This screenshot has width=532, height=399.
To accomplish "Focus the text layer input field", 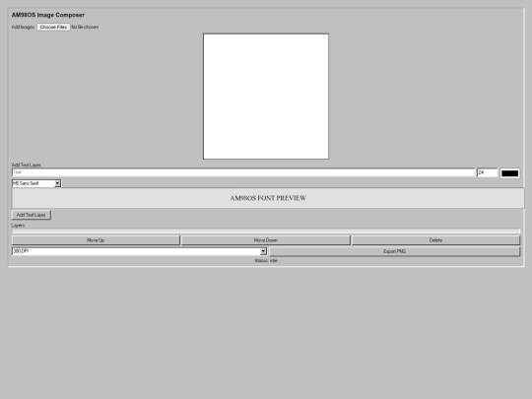I will pyautogui.click(x=243, y=172).
